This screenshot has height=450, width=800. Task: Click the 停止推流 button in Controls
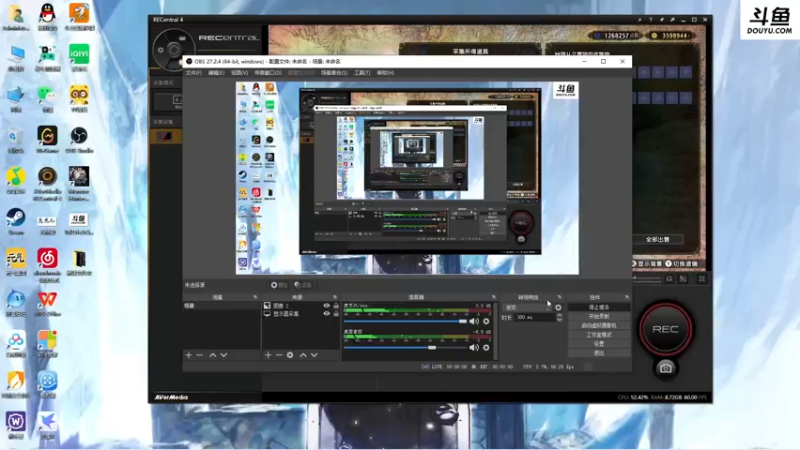[599, 307]
